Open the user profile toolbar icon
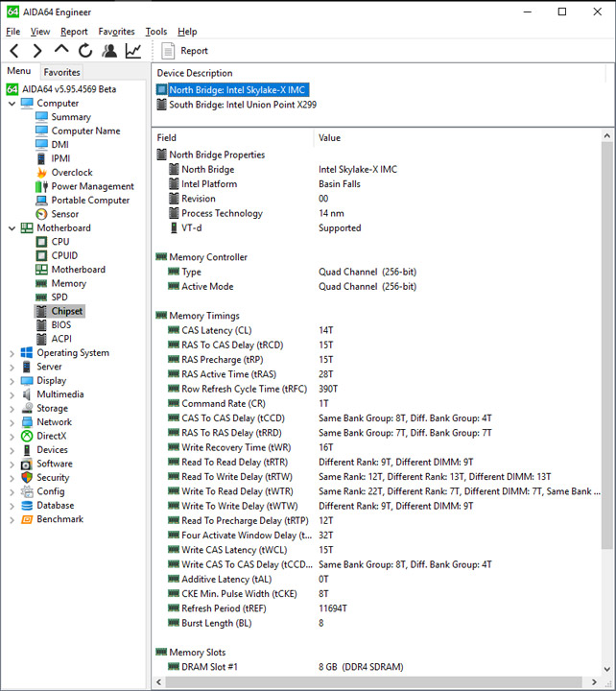 109,51
